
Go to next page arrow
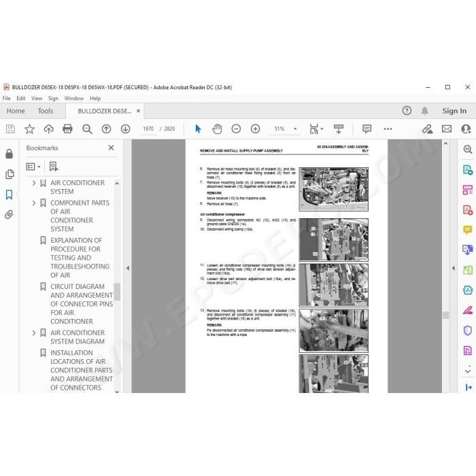[125, 129]
